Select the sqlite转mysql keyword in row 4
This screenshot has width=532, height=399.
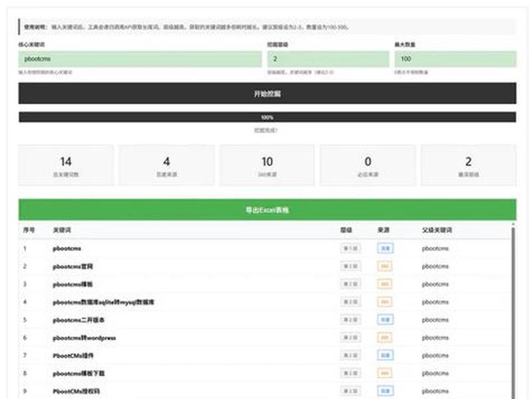[x=104, y=303]
